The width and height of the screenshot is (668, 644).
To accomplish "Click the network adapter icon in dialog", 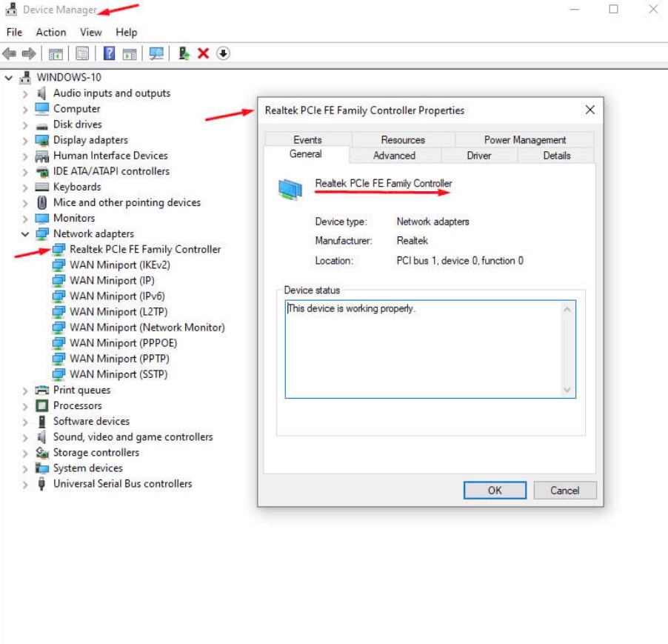I will point(290,190).
